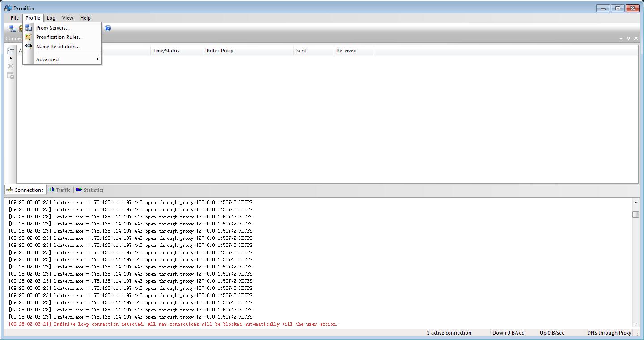The image size is (644, 340).
Task: Open the Connections panel dropdown arrow
Action: click(x=621, y=38)
